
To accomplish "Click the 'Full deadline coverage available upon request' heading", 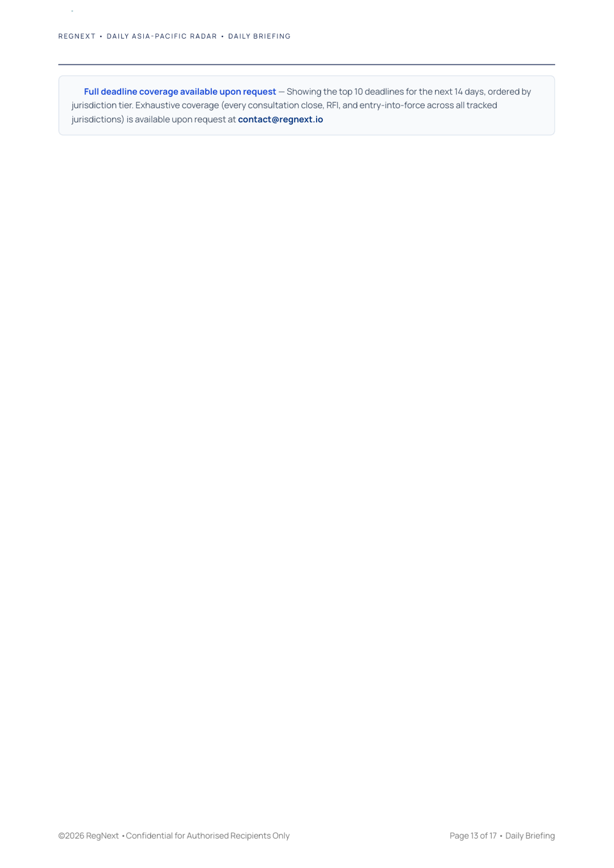I will pos(180,91).
